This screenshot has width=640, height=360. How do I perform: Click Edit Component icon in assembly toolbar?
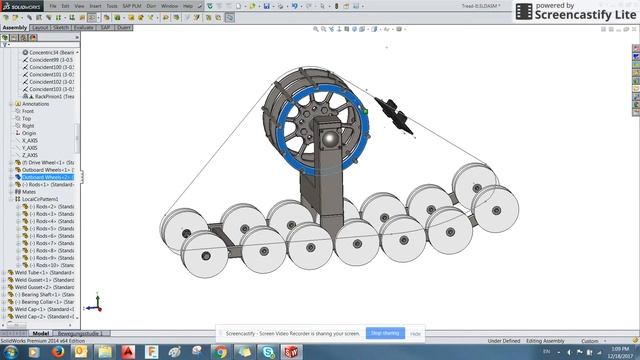(6, 18)
